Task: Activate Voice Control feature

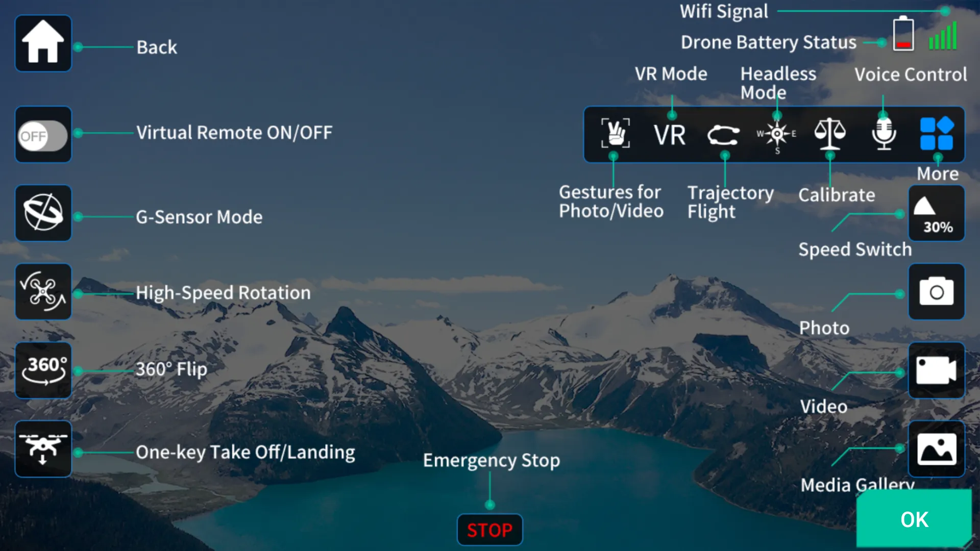Action: click(883, 134)
